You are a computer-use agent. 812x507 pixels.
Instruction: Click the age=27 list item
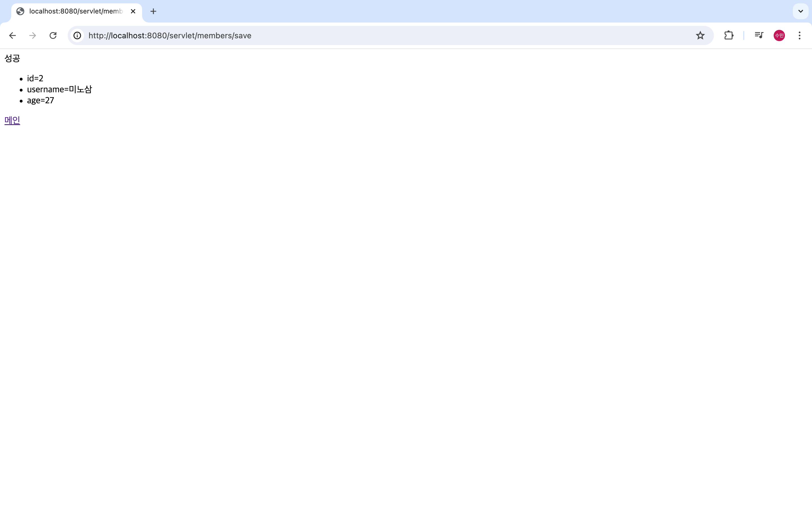(41, 101)
